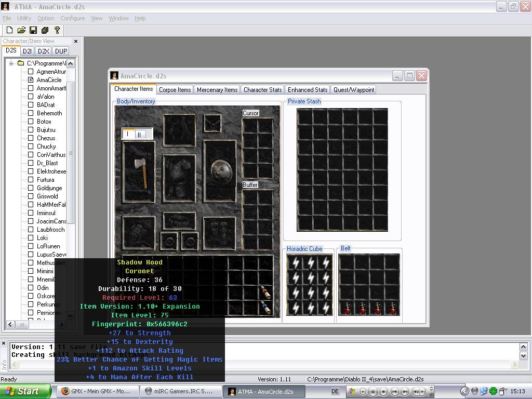Check the Chezus checkbox
This screenshot has height=399, width=532.
[31, 138]
